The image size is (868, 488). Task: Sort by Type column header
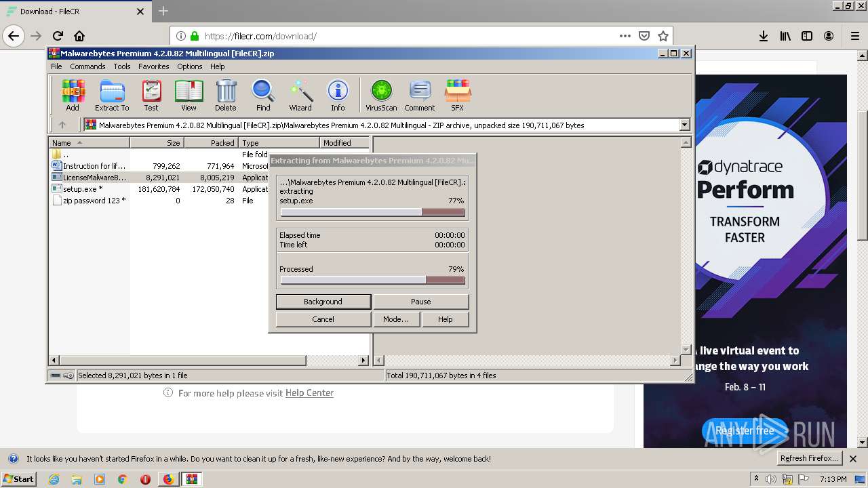coord(279,142)
